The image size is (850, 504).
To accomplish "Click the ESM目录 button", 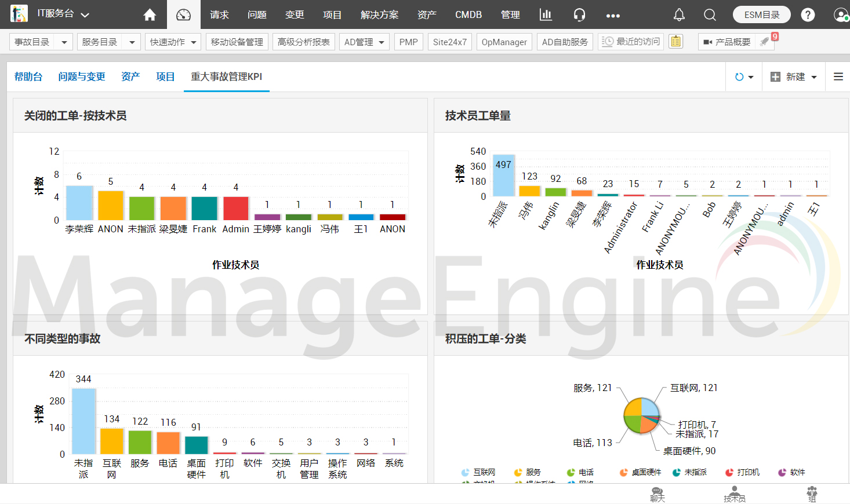I will (x=762, y=14).
